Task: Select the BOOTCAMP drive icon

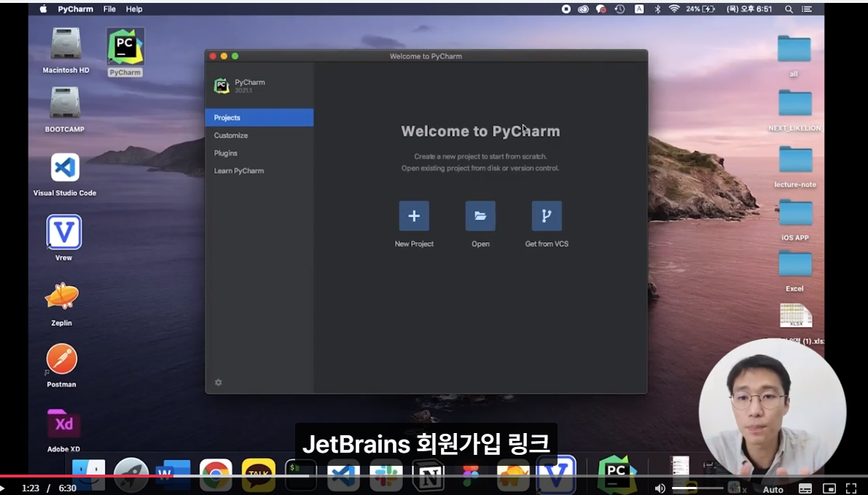Action: point(65,103)
